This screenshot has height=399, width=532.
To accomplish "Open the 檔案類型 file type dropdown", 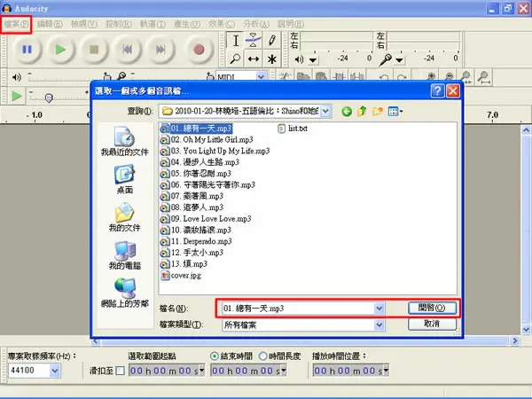I will pos(379,325).
